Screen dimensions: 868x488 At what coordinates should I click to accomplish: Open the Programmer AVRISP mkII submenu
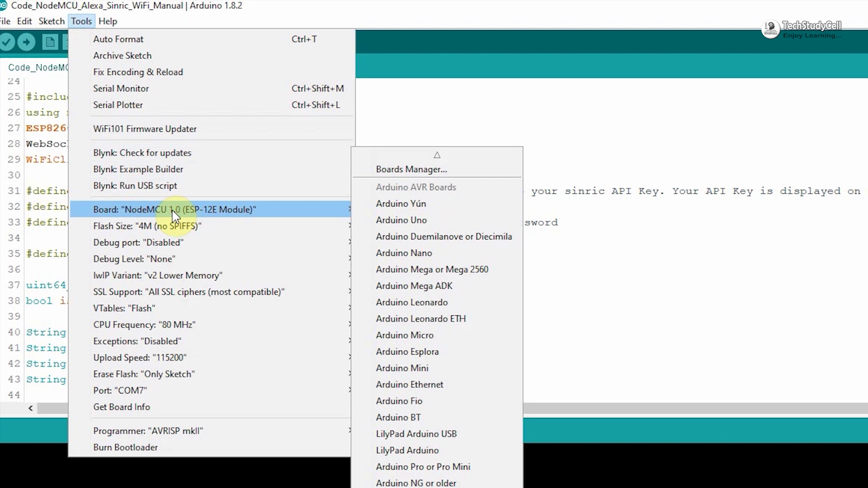click(148, 431)
